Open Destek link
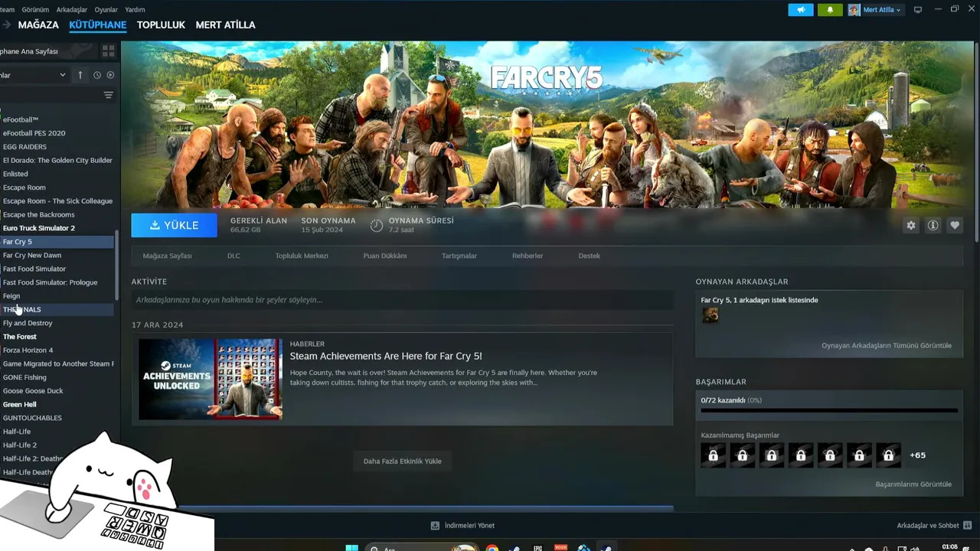980x551 pixels. 590,256
